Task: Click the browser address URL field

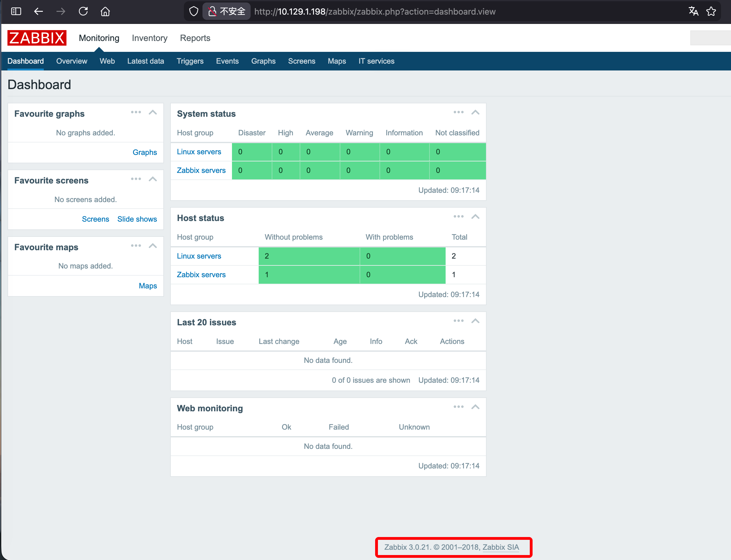Action: click(x=375, y=11)
